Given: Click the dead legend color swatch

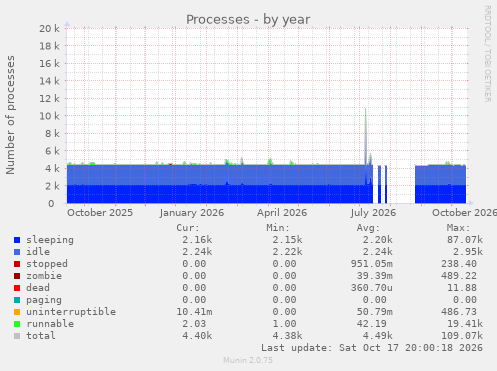Looking at the screenshot, I should [x=17, y=288].
